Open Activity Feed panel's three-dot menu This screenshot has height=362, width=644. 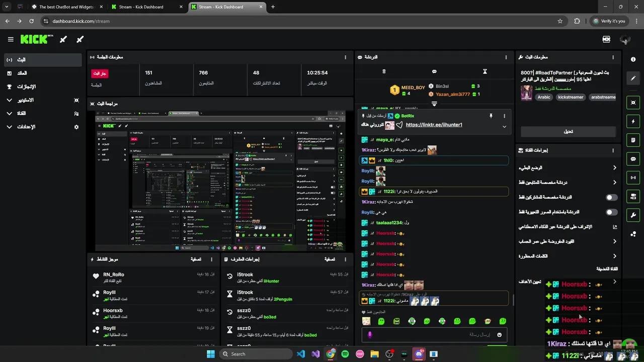click(x=211, y=259)
